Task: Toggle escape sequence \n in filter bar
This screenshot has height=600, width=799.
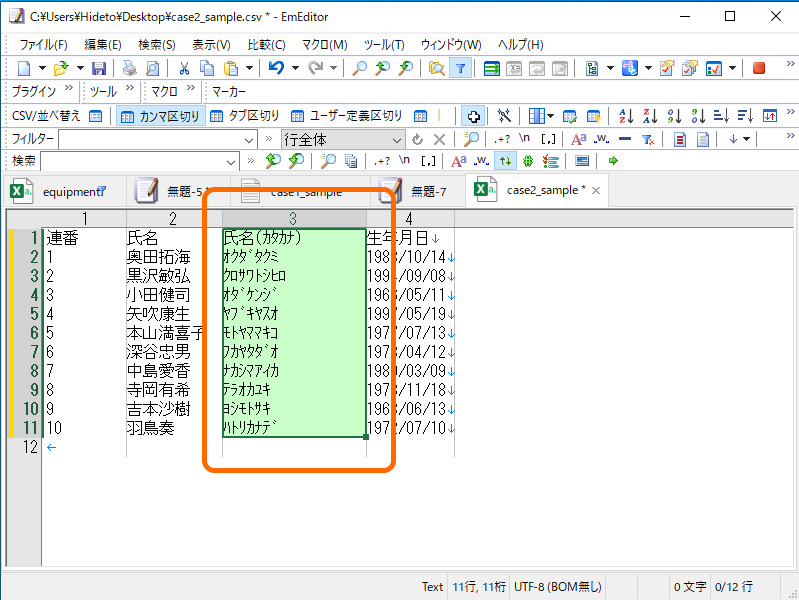Action: (524, 139)
